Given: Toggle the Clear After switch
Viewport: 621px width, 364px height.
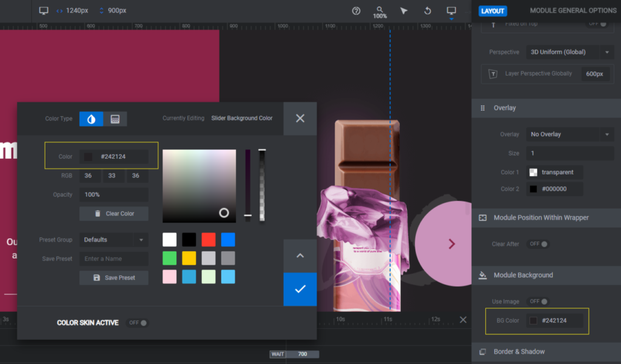Looking at the screenshot, I should [x=537, y=243].
